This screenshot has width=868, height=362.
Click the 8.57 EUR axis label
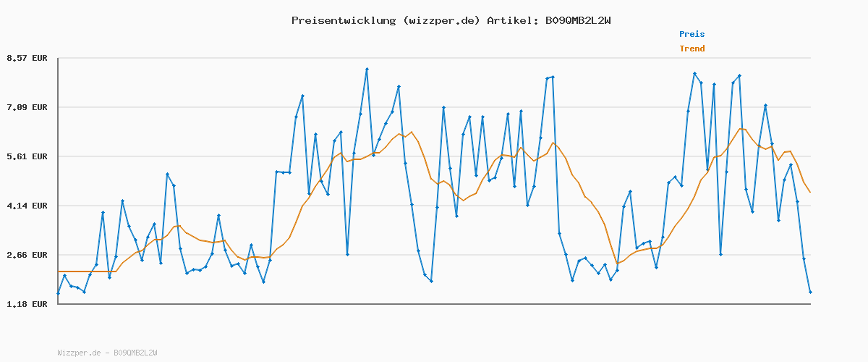[26, 58]
